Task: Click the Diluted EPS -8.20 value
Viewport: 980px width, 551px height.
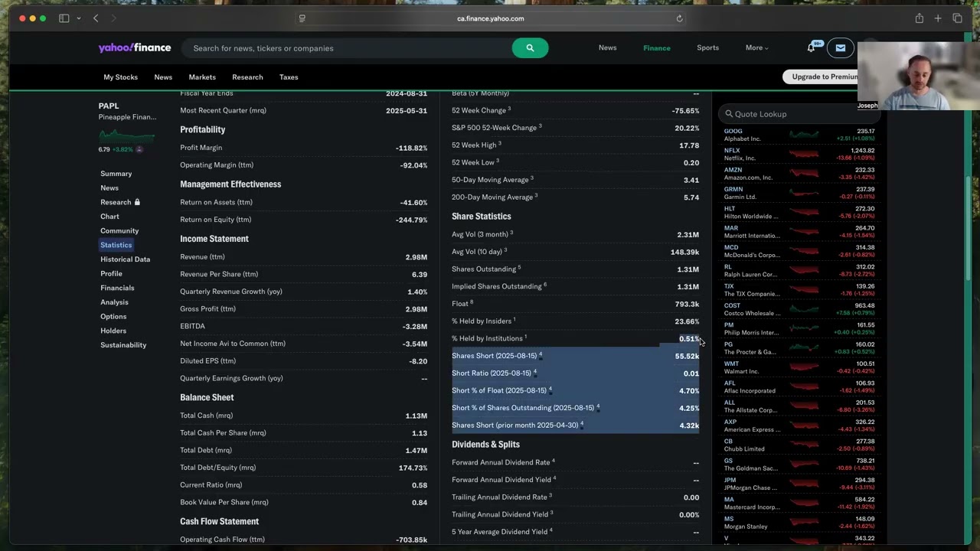Action: [418, 361]
